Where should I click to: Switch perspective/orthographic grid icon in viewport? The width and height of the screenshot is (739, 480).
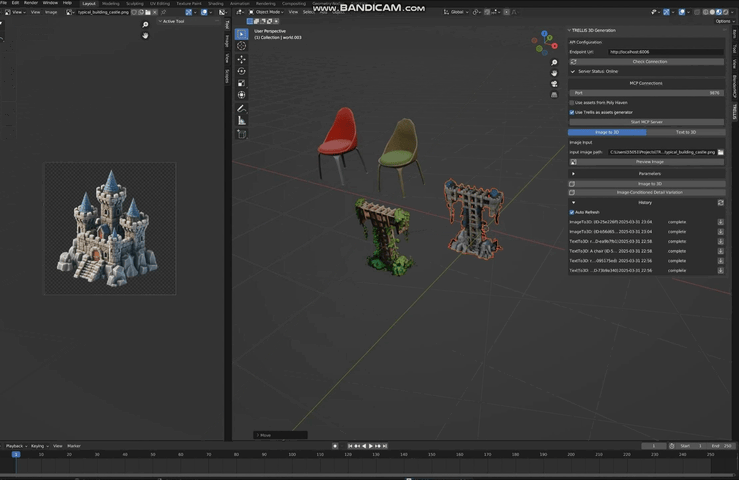tap(554, 95)
